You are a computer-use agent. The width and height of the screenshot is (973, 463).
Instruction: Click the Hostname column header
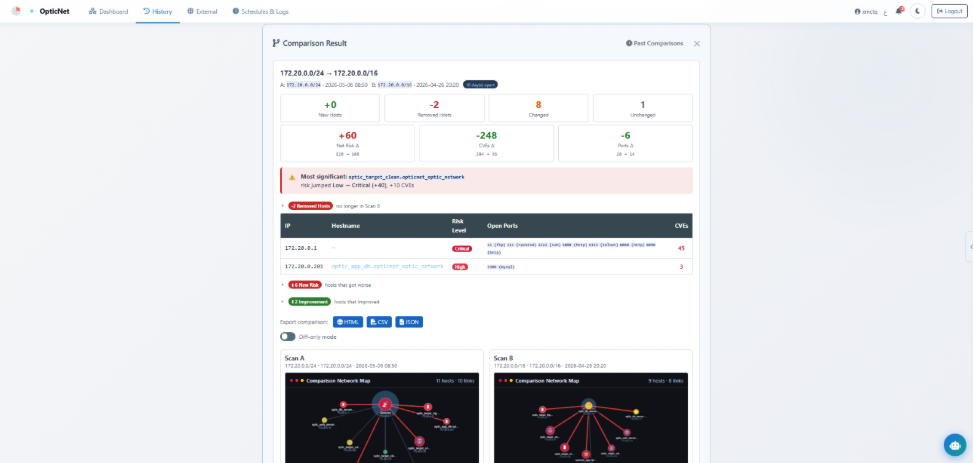(x=346, y=226)
